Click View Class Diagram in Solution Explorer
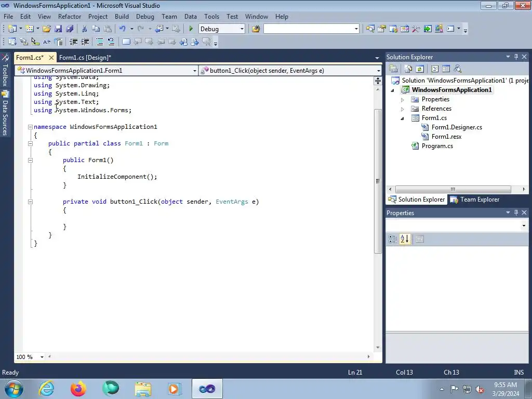 (x=457, y=69)
